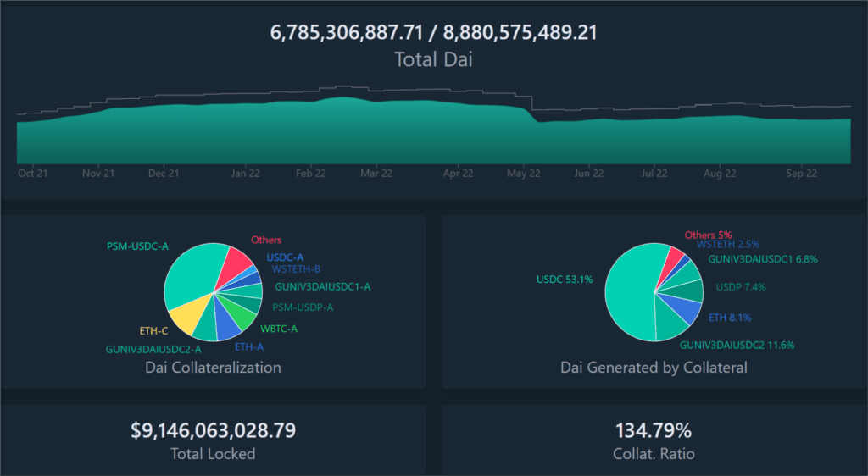Select the Total Dai heading
The width and height of the screenshot is (868, 476).
(x=433, y=59)
